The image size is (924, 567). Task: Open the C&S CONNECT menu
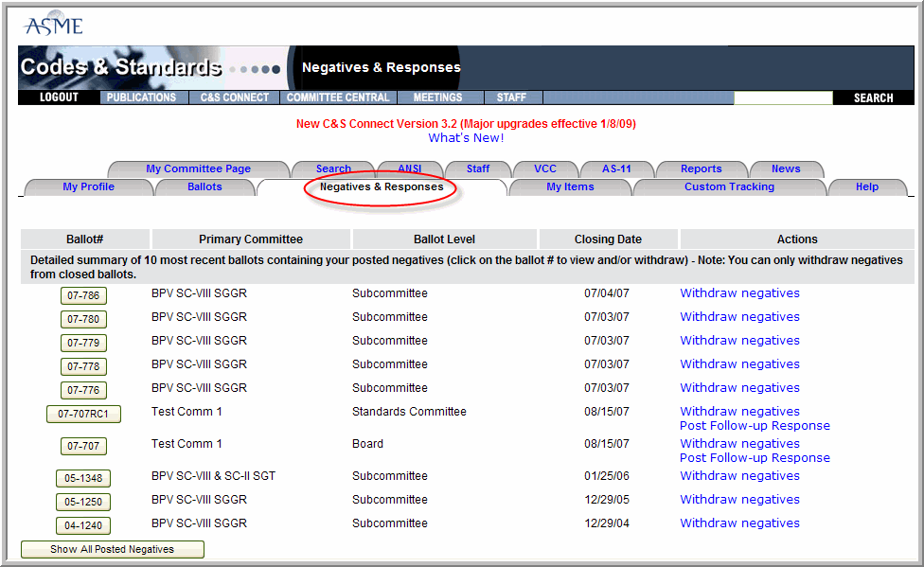pyautogui.click(x=235, y=97)
